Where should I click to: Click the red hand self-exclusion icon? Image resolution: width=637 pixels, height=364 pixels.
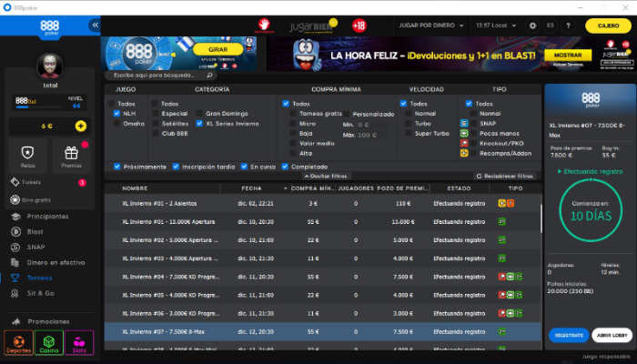(264, 25)
